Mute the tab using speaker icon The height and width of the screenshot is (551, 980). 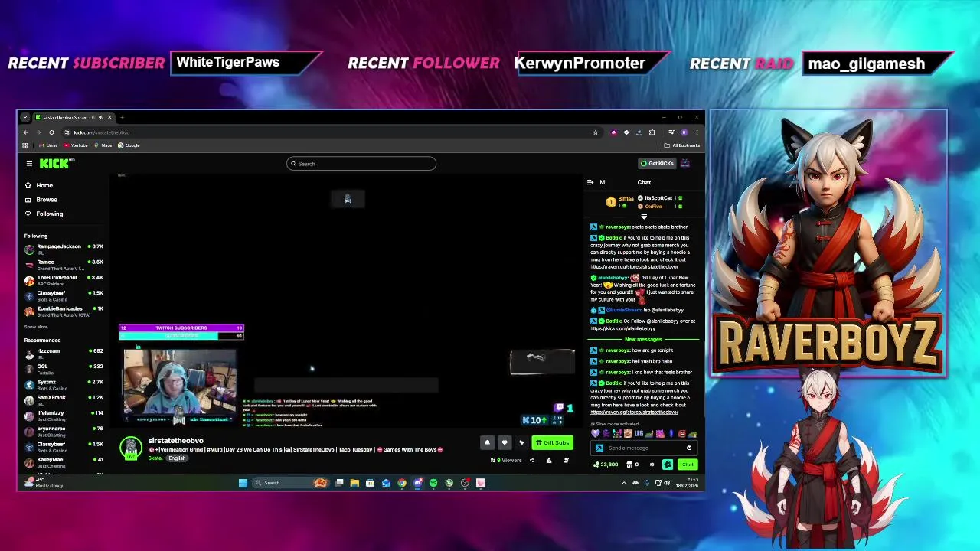[101, 117]
